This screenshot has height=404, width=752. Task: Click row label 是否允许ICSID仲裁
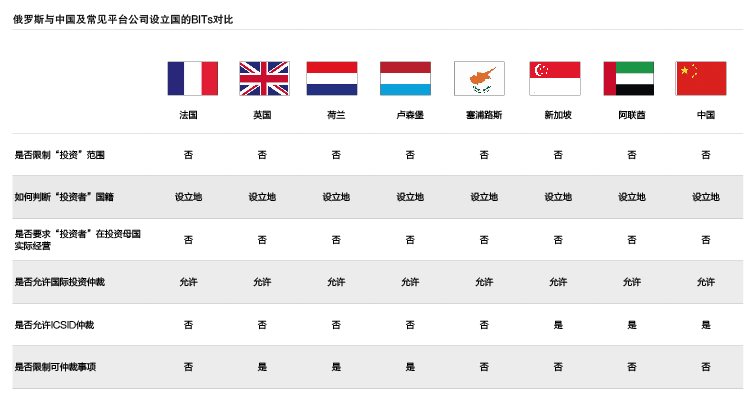(x=54, y=325)
